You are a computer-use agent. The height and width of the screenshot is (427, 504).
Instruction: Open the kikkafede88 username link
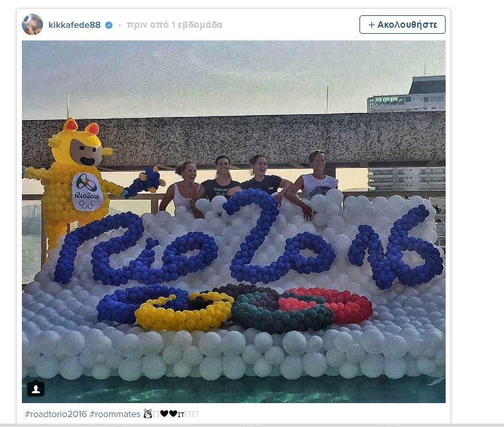click(74, 25)
